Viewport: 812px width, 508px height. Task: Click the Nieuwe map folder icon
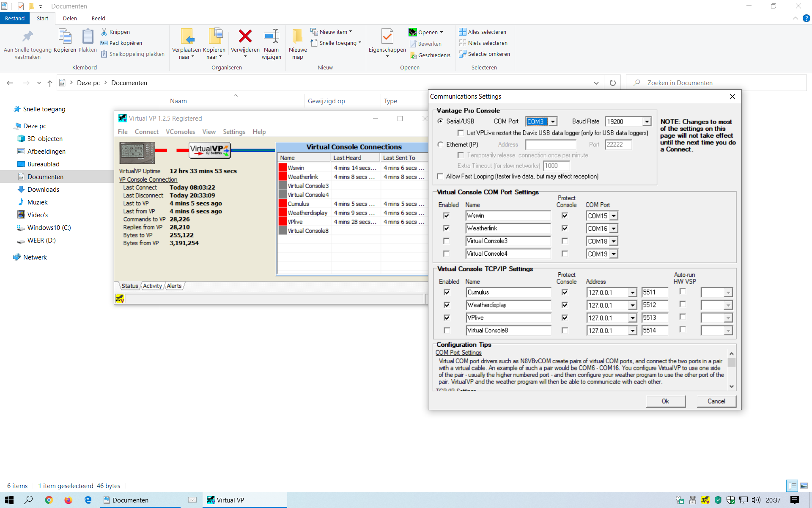(297, 36)
